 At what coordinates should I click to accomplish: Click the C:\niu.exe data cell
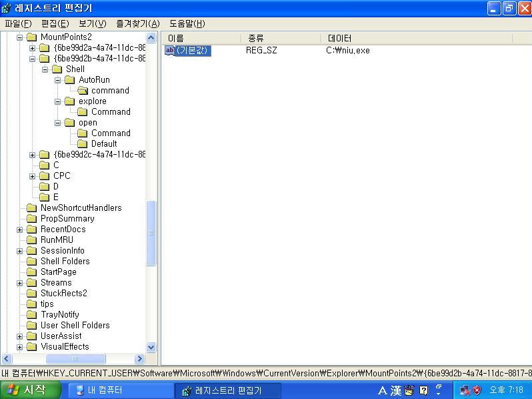pos(348,51)
